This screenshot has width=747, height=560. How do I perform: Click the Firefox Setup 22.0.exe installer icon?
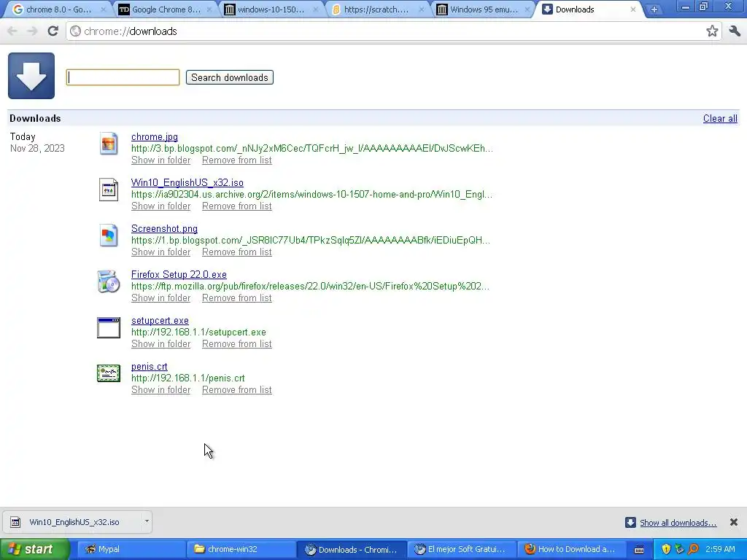(x=109, y=281)
